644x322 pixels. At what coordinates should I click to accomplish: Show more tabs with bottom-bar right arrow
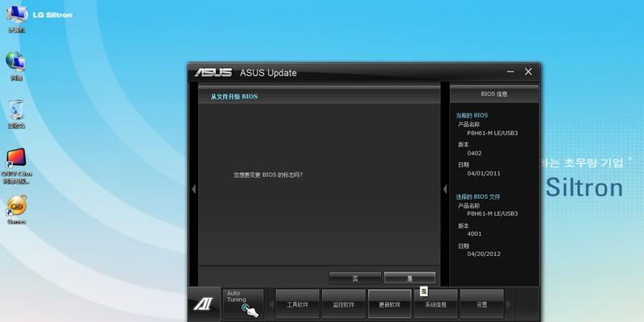pyautogui.click(x=509, y=304)
